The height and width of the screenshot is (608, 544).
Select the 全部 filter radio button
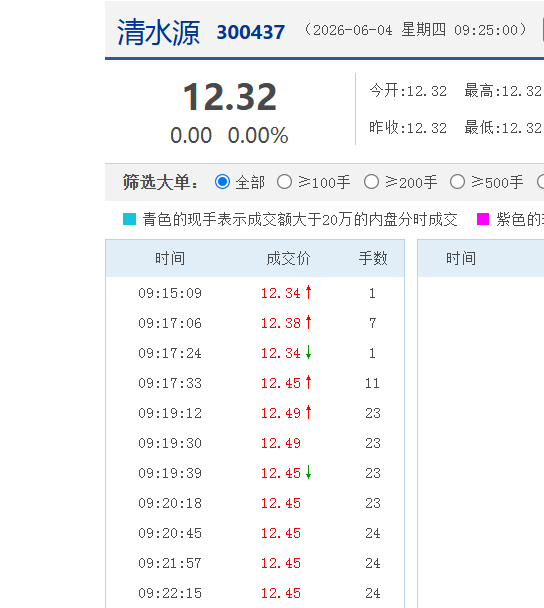click(x=223, y=181)
